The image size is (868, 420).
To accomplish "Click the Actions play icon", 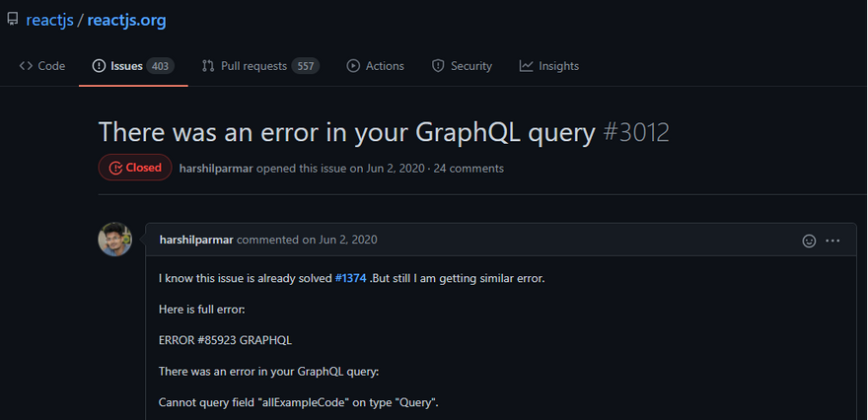I will (x=353, y=66).
